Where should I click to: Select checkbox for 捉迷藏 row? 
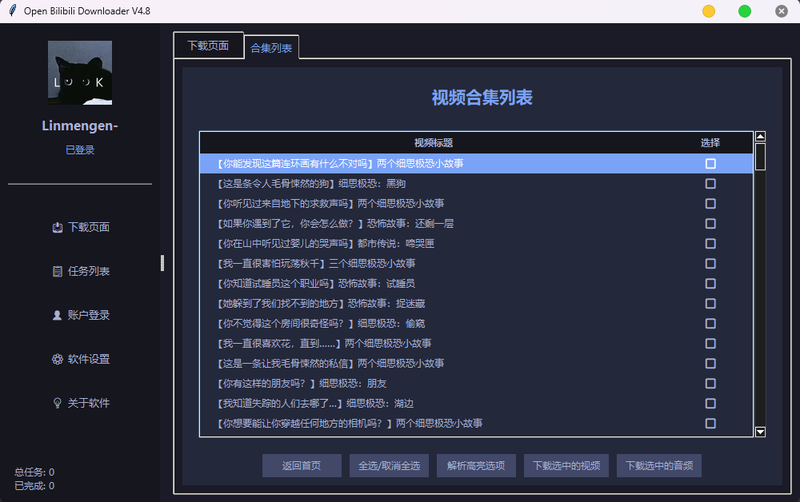pos(710,304)
